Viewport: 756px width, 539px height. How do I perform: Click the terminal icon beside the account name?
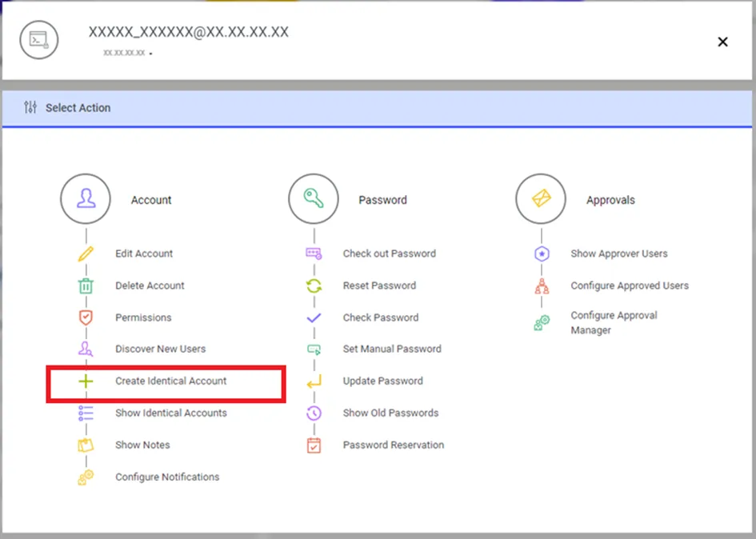pyautogui.click(x=39, y=40)
